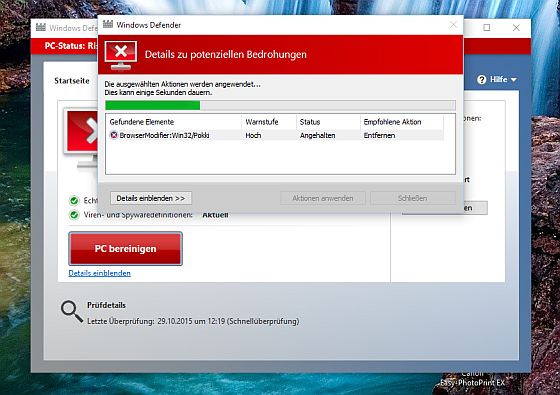This screenshot has width=560, height=395.
Task: Expand details with Details einblenden >> button
Action: [151, 198]
